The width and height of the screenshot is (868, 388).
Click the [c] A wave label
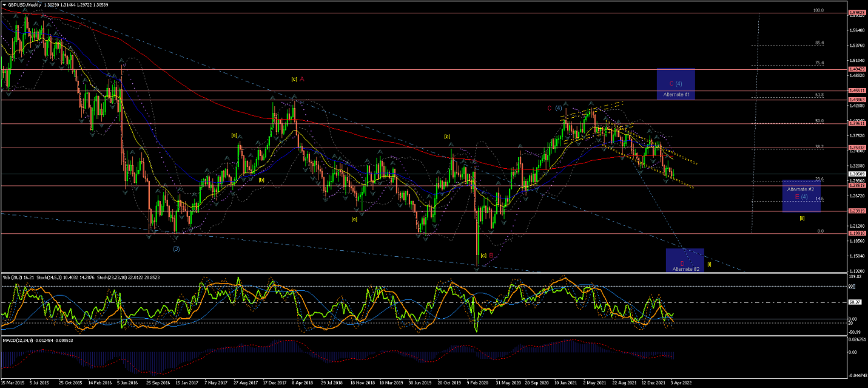pyautogui.click(x=297, y=79)
